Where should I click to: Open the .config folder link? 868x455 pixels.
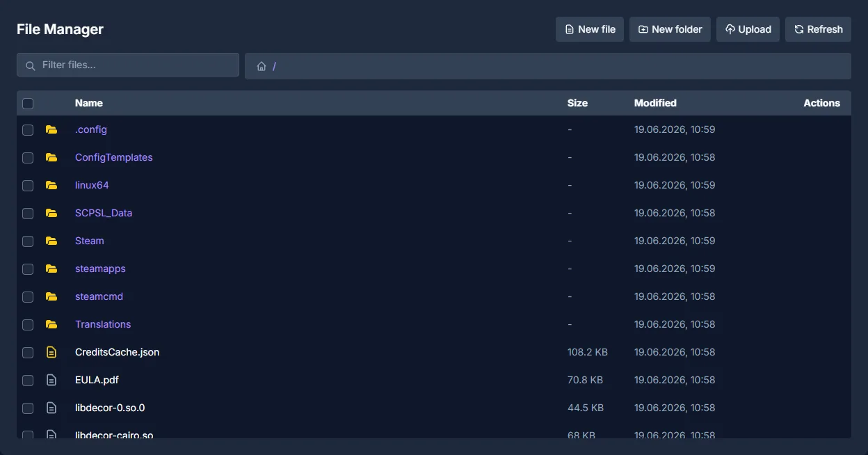tap(91, 129)
